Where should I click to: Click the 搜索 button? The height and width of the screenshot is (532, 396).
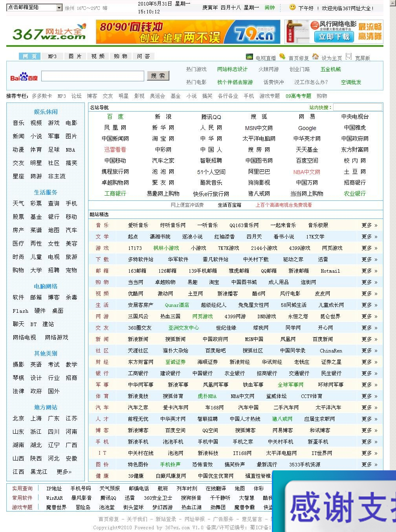point(158,76)
